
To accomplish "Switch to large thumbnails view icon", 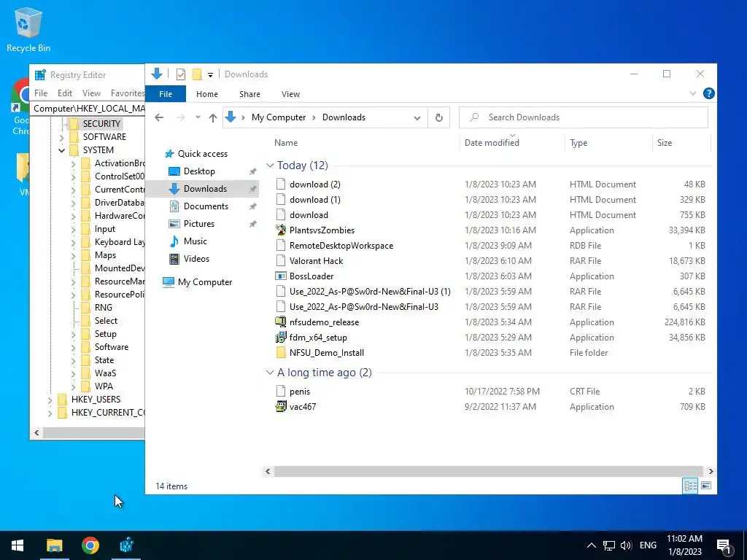I will point(706,486).
